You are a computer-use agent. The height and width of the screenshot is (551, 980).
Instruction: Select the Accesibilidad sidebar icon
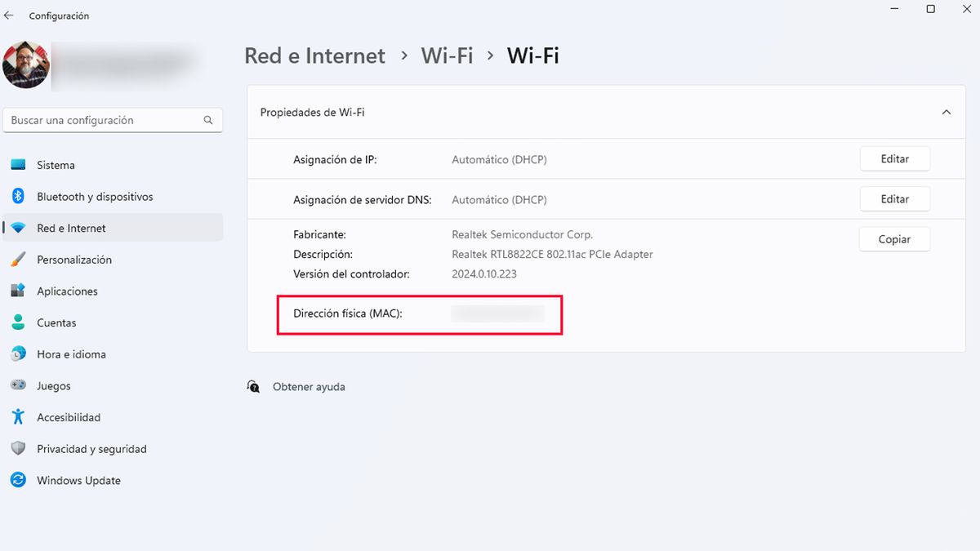pos(18,417)
